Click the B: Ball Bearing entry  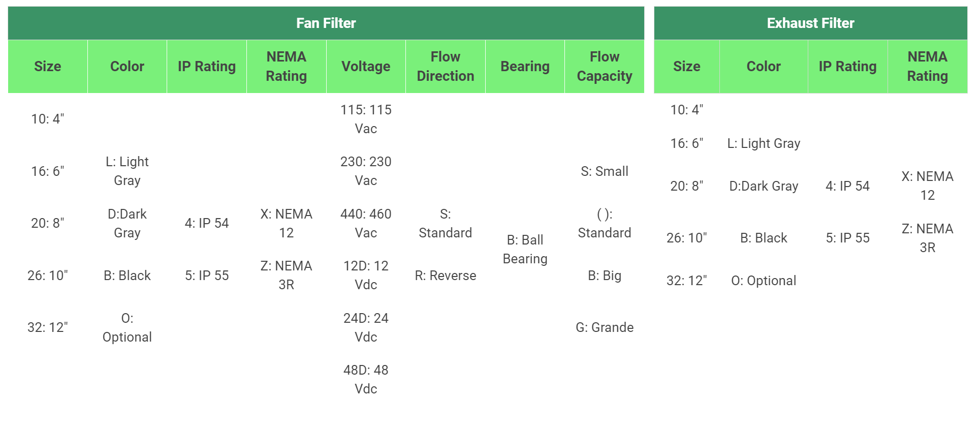[x=525, y=249]
